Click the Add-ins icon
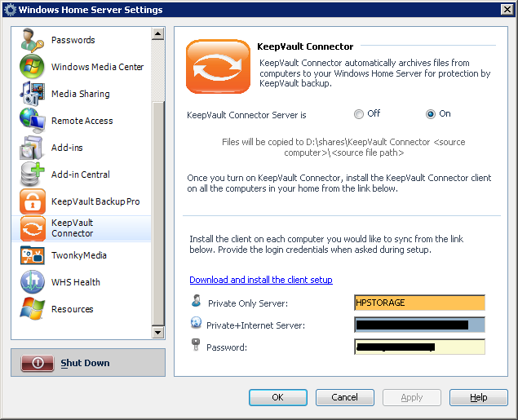Screen dimensions: 518x420 coord(31,148)
